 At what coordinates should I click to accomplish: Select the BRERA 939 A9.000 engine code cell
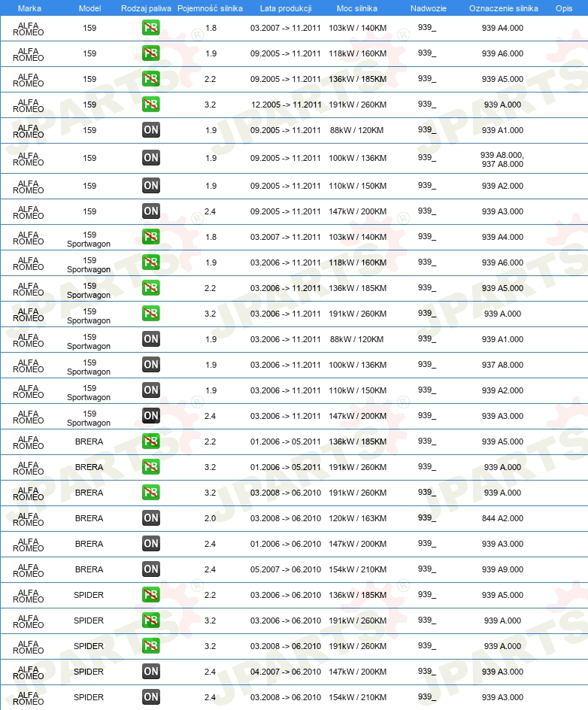click(502, 569)
